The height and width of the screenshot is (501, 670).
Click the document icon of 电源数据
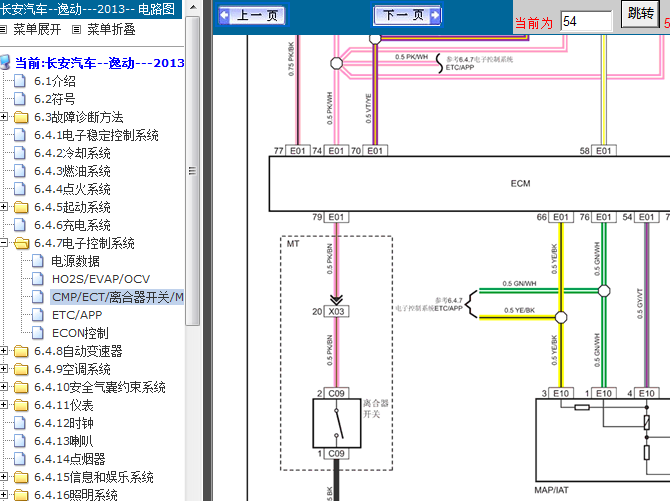(38, 261)
